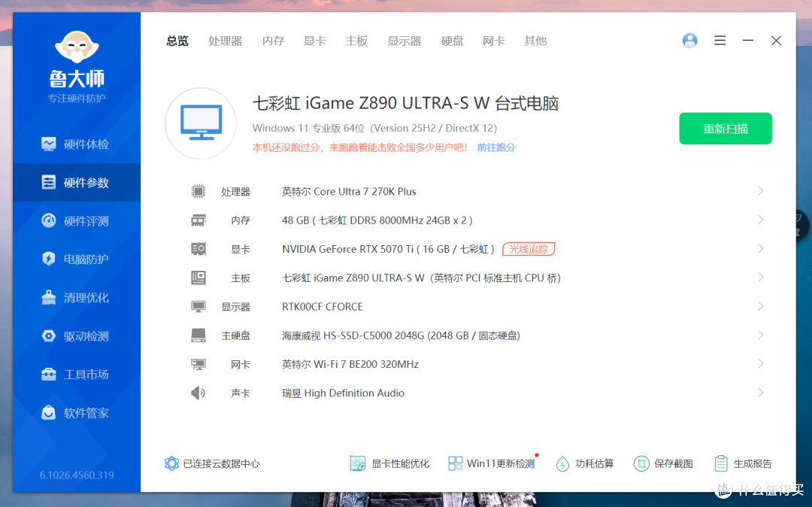This screenshot has height=507, width=812.
Task: Open 硬件评测 sidebar section
Action: tap(77, 221)
